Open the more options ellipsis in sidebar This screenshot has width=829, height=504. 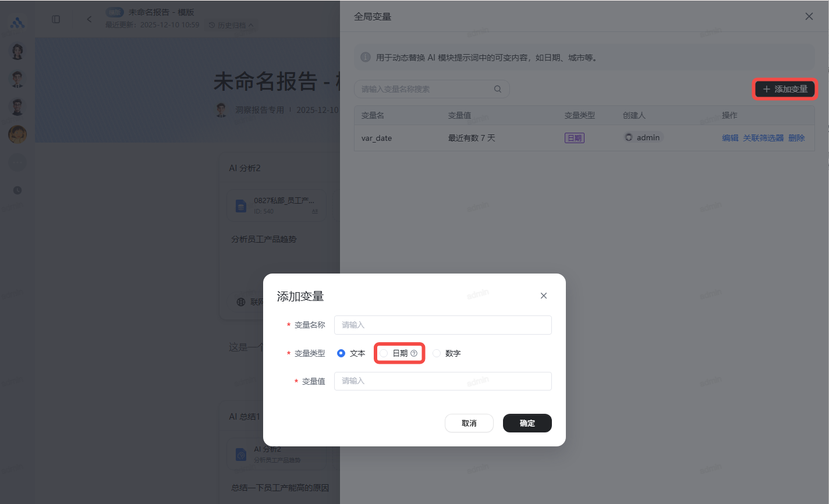coord(17,162)
